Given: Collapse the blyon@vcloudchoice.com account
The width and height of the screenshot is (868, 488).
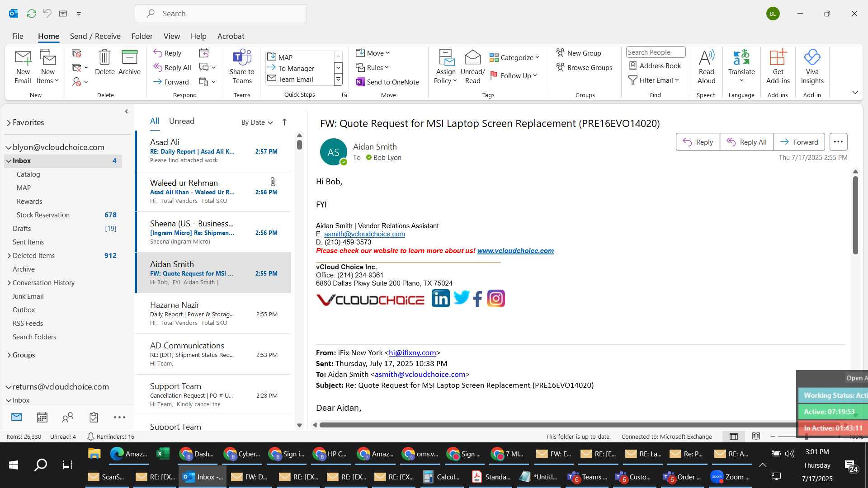Looking at the screenshot, I should pyautogui.click(x=9, y=147).
